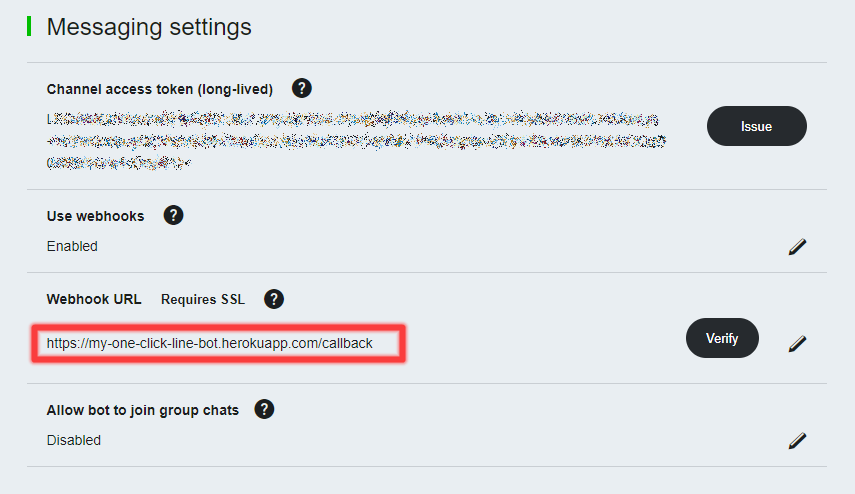Viewport: 855px width, 494px height.
Task: Click the Enabled status under Use webhooks
Action: click(72, 246)
